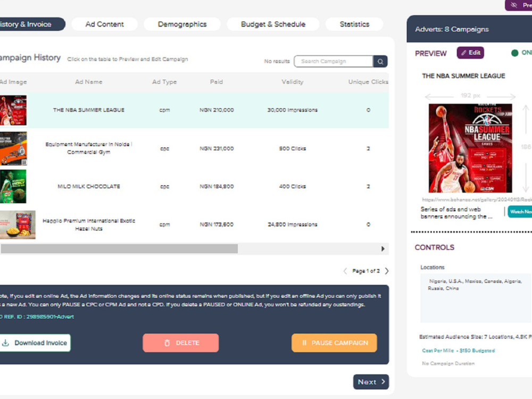Click the horizontal scrollbar right arrow
The width and height of the screenshot is (532, 399).
click(x=383, y=248)
